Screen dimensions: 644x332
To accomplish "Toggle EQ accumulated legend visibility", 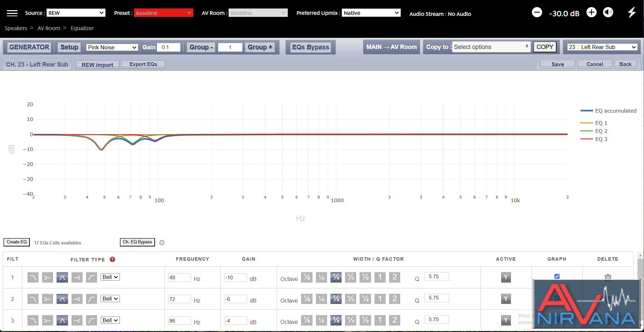I will (608, 111).
